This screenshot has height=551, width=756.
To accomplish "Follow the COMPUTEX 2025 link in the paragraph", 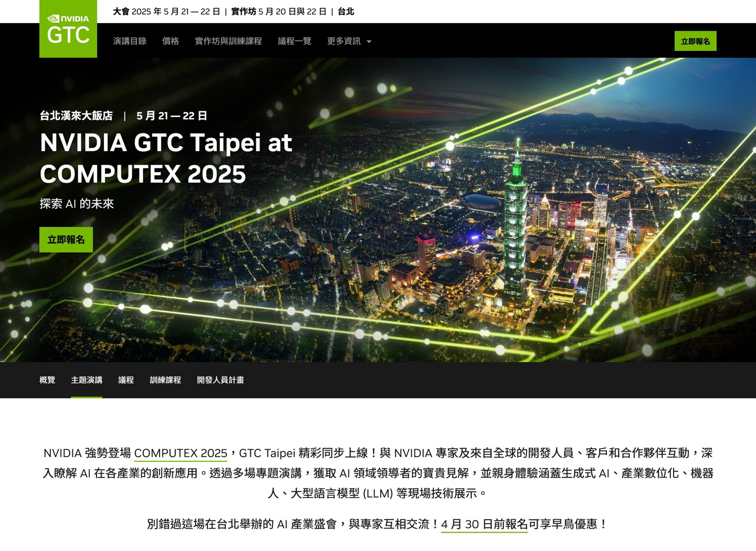I will 181,453.
